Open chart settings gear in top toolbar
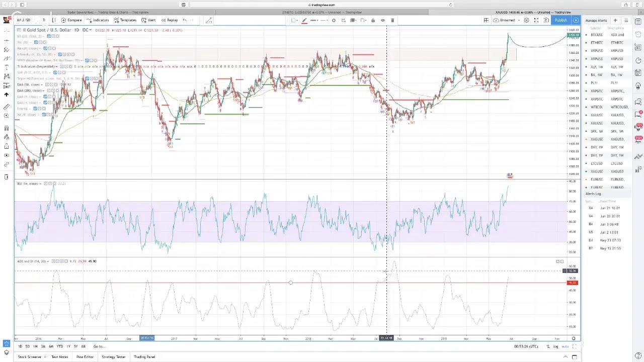The height and width of the screenshot is (362, 644). 526,20
